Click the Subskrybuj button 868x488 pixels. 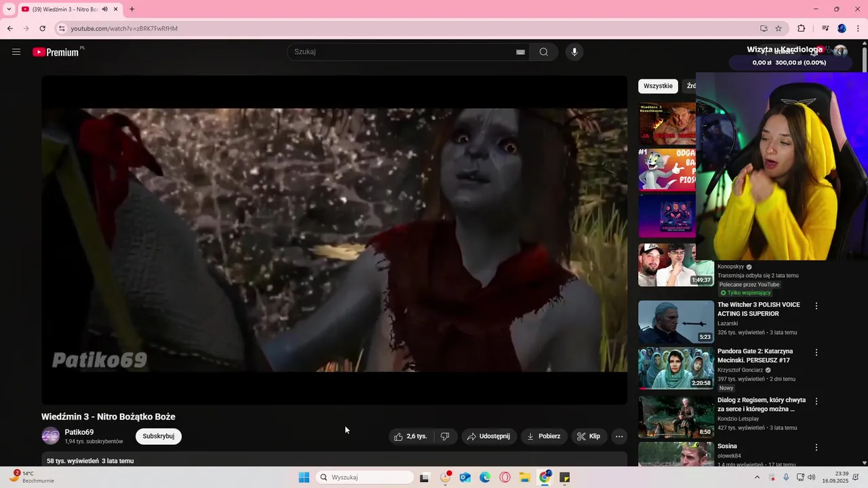click(159, 436)
